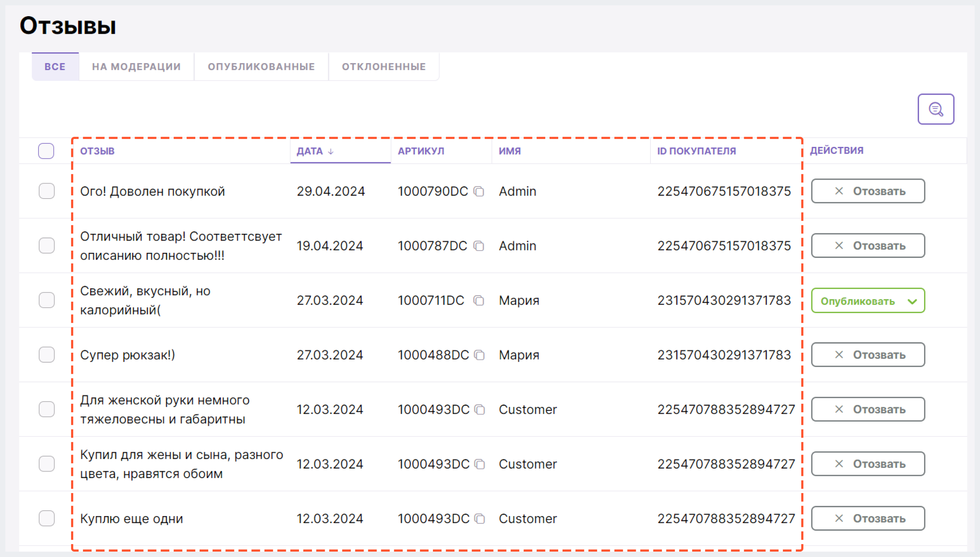This screenshot has width=980, height=557.
Task: Copy article 1000711DC with copy icon
Action: tap(479, 300)
